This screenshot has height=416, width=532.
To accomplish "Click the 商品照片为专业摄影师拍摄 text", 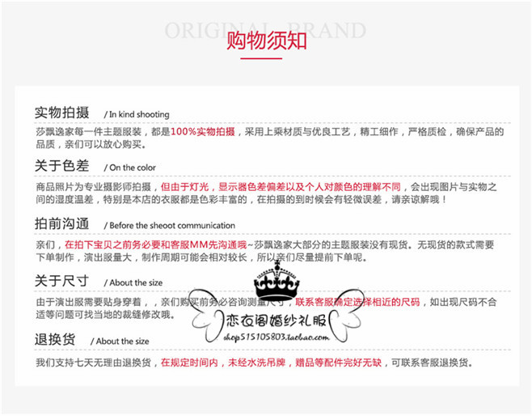I will click(x=93, y=187).
